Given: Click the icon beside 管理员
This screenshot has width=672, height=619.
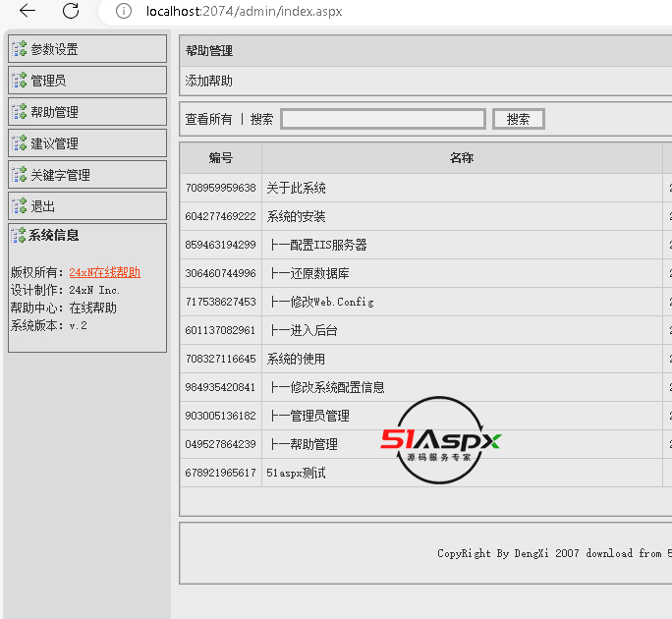Looking at the screenshot, I should (x=19, y=81).
